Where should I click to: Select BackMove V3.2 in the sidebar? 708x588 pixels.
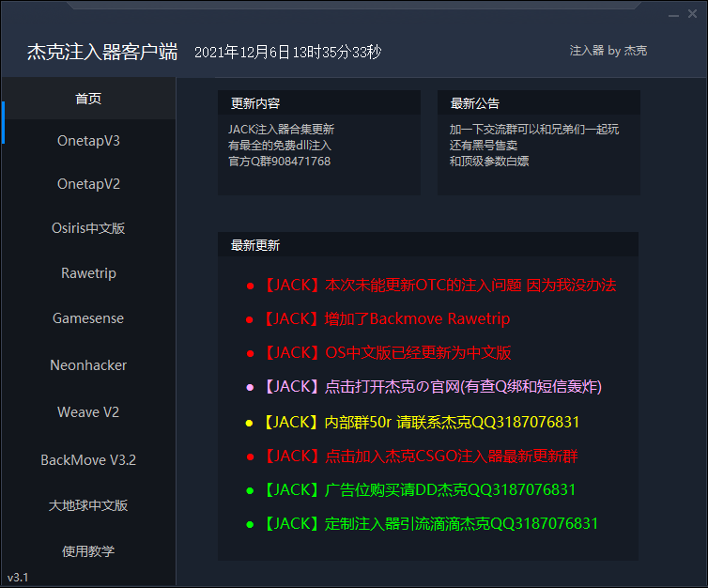(x=88, y=459)
